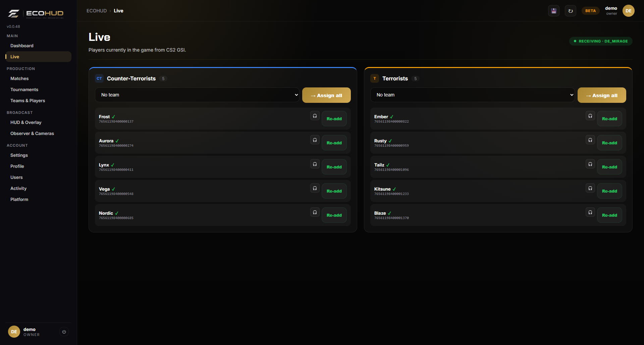The height and width of the screenshot is (345, 644).
Task: Click the headset icon for Aurora
Action: click(315, 140)
